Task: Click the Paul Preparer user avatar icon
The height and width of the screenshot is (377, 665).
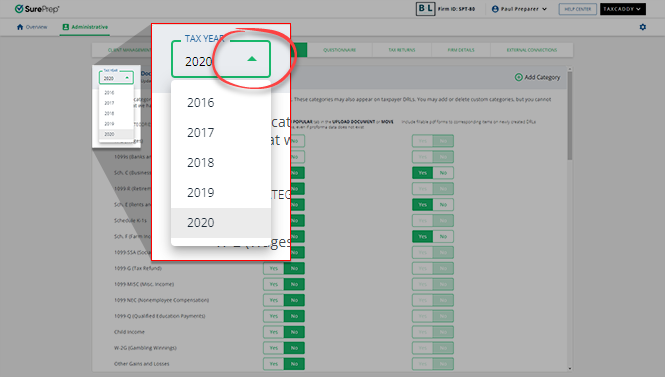Action: [495, 9]
